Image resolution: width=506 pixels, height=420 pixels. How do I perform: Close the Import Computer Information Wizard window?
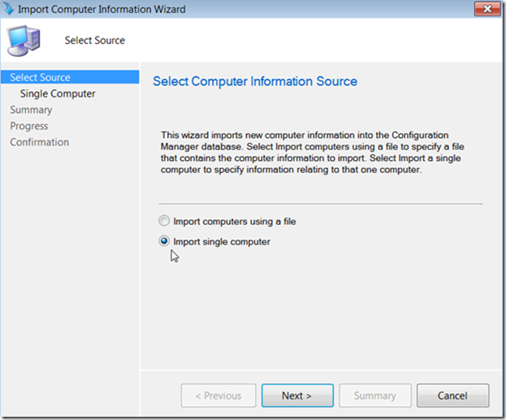[x=487, y=9]
